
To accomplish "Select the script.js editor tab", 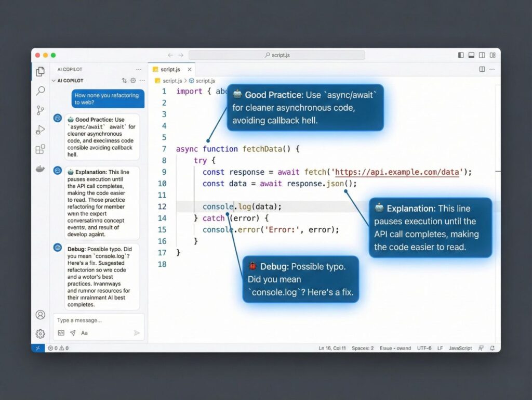I will pyautogui.click(x=170, y=69).
